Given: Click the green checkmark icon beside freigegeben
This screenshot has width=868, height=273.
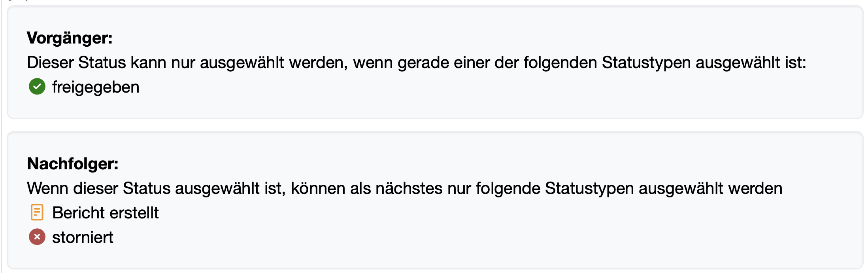Looking at the screenshot, I should [37, 87].
